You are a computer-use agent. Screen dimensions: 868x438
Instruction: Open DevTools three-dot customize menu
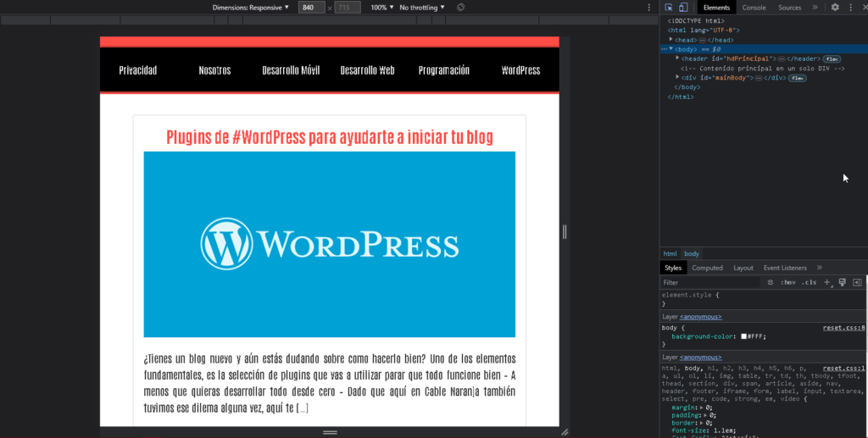click(851, 7)
